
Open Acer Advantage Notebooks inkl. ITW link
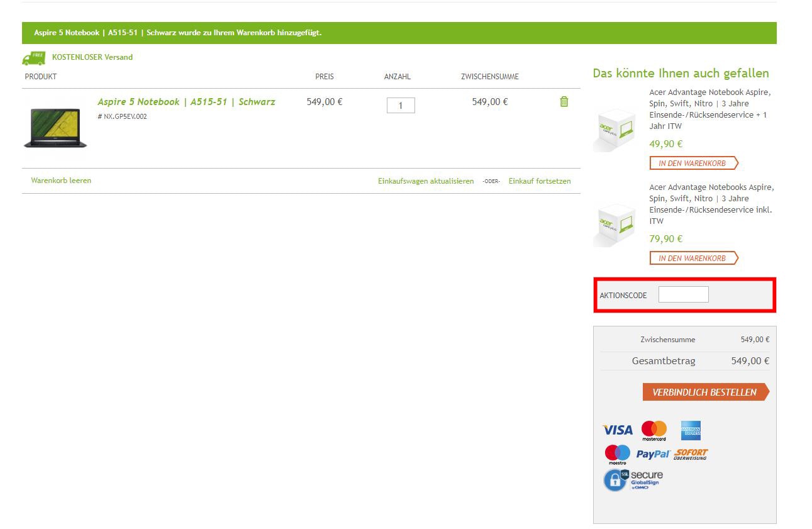[711, 204]
